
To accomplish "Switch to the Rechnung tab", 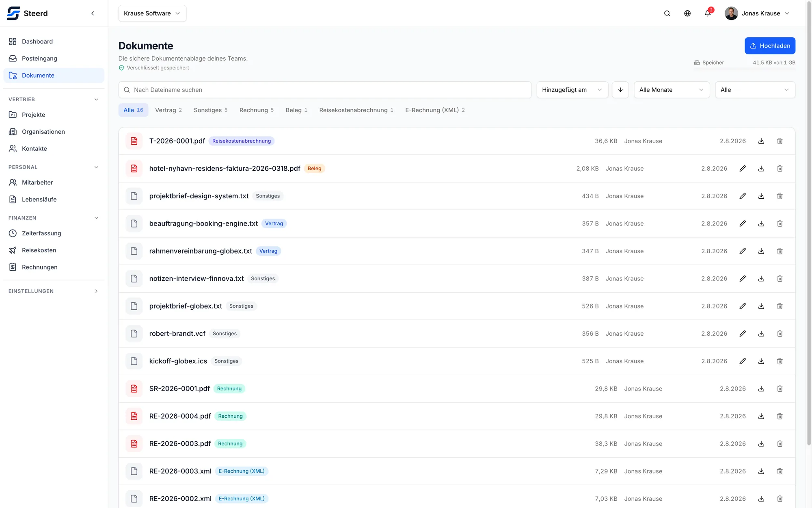I will [257, 110].
